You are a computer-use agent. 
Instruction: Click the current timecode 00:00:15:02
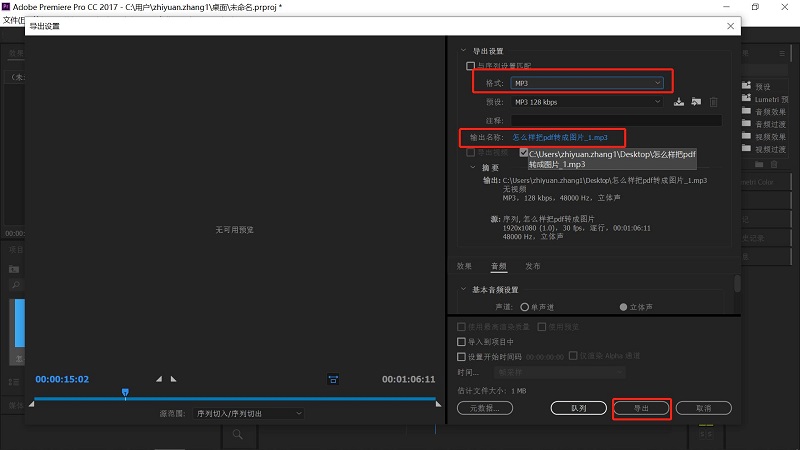click(x=62, y=379)
